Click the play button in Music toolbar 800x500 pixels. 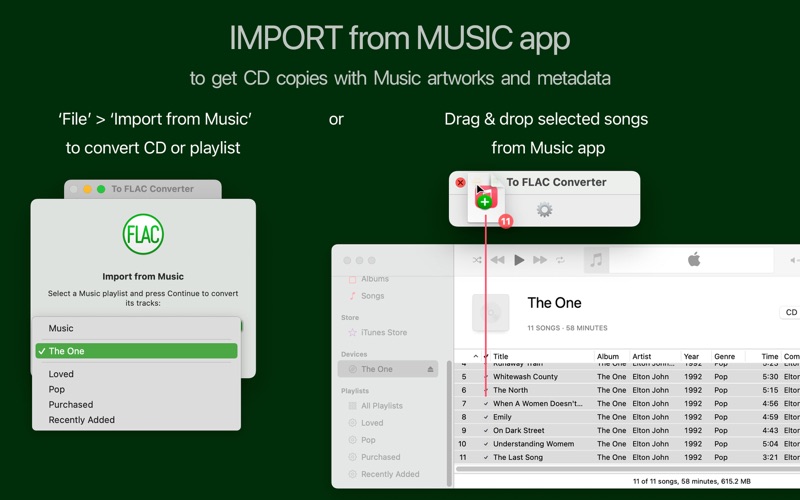(x=519, y=260)
